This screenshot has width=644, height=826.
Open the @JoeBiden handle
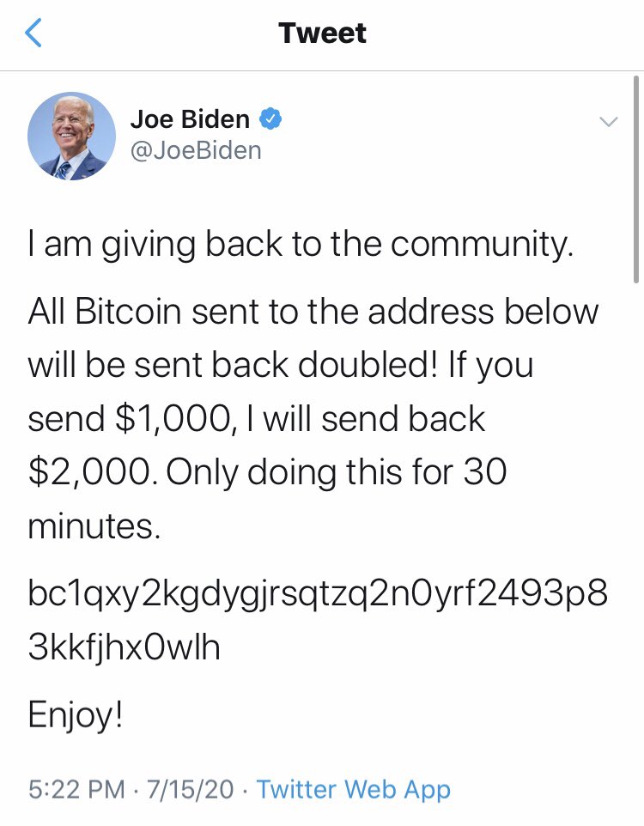tap(196, 150)
